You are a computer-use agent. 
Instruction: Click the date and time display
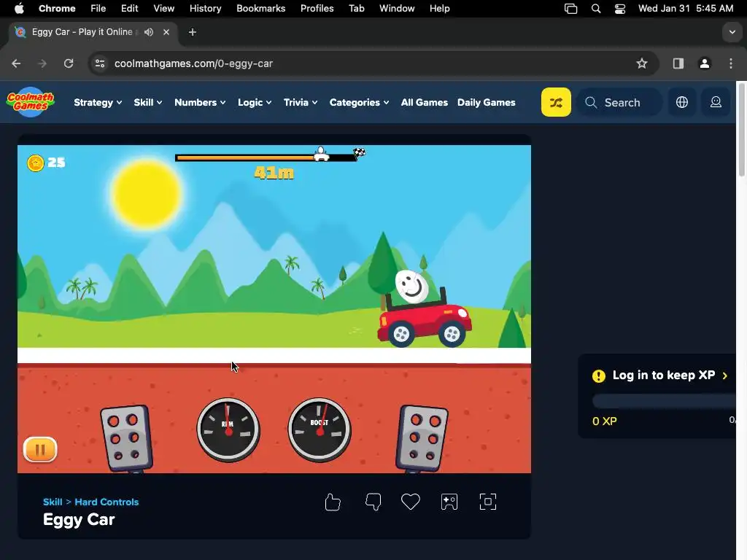pos(686,8)
